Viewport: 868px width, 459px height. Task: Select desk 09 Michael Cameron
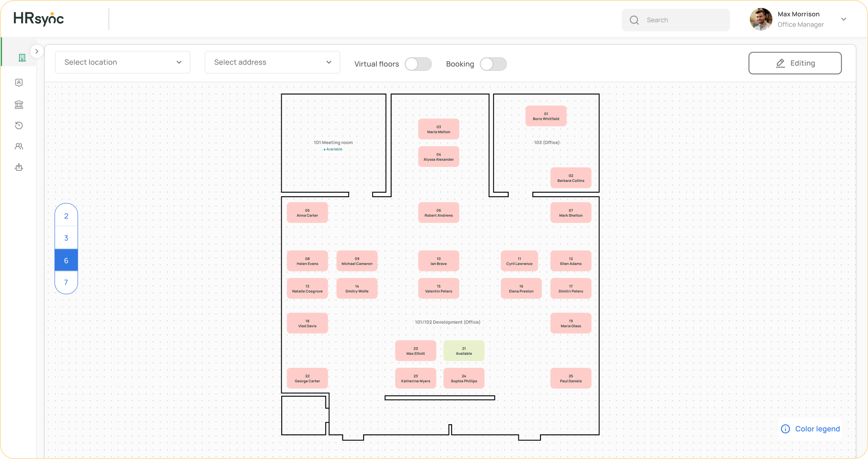[x=357, y=261]
